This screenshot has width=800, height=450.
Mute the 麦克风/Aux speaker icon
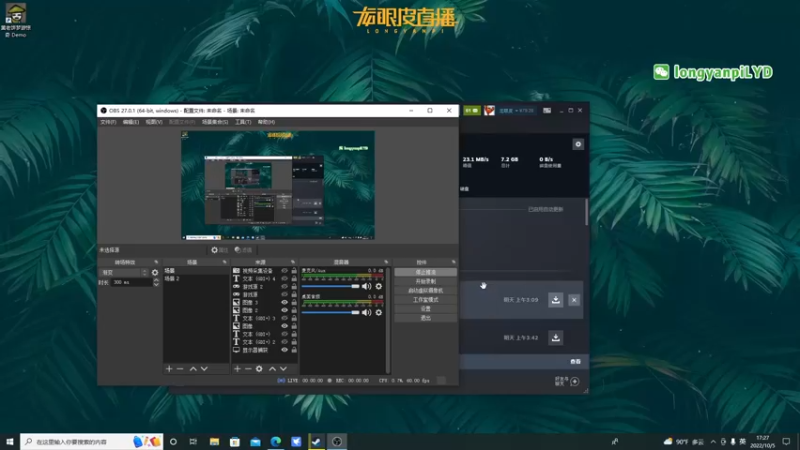366,286
